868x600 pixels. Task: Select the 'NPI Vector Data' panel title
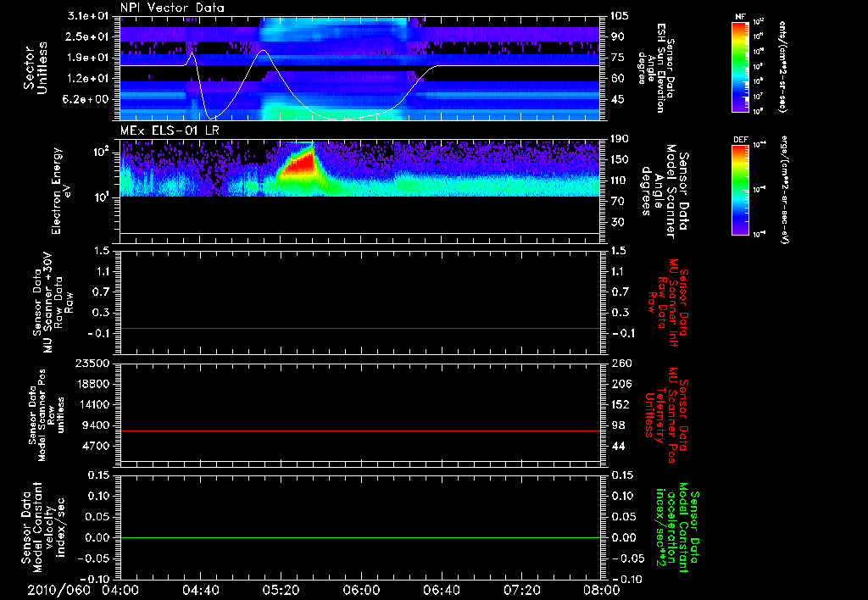(x=172, y=8)
